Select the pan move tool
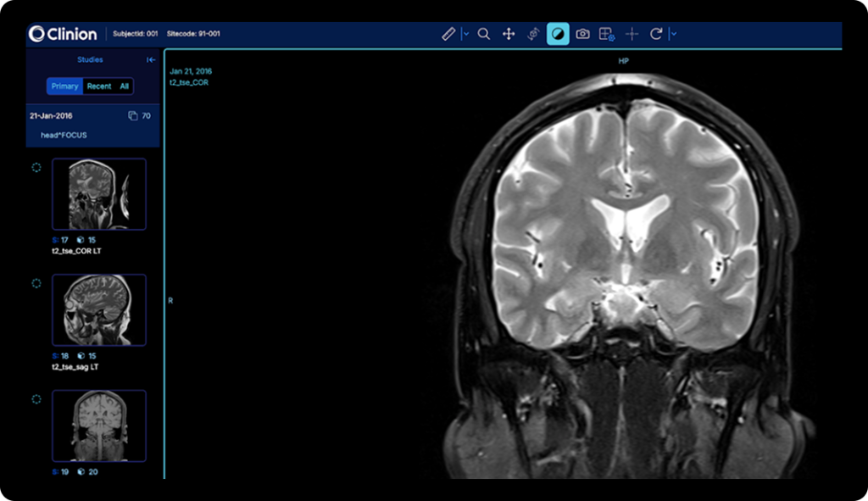Viewport: 868px width, 501px height. click(509, 34)
